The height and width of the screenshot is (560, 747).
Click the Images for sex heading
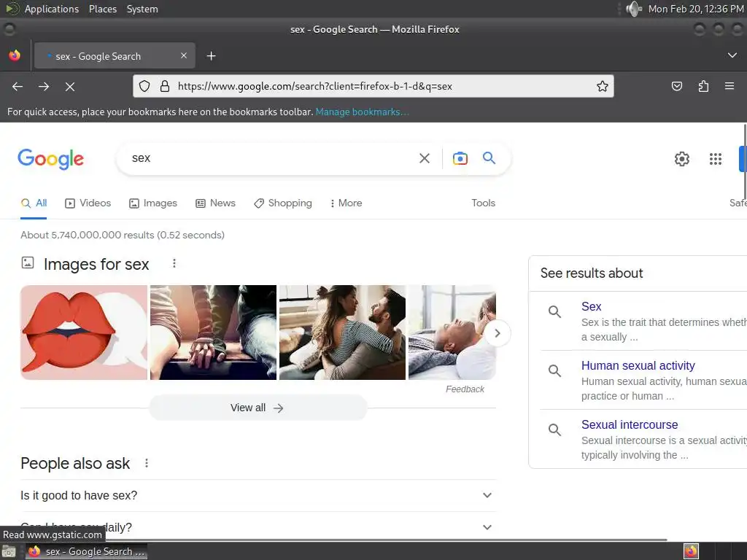[x=96, y=264]
